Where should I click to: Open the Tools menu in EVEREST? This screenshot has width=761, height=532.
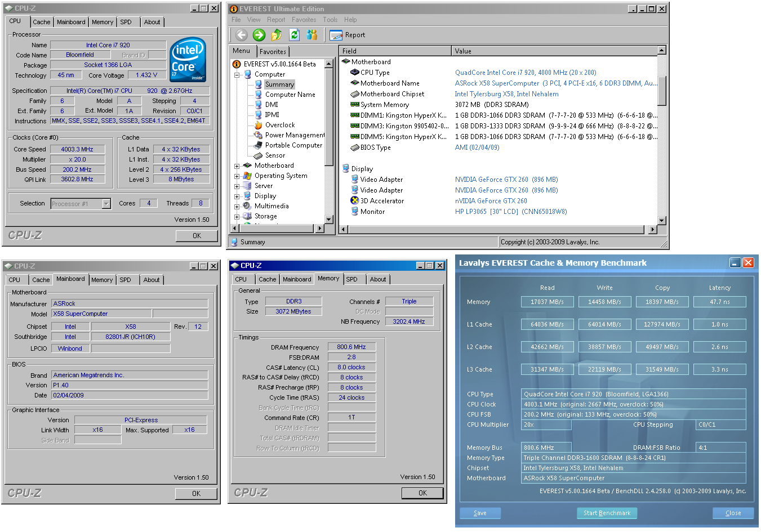coord(331,20)
